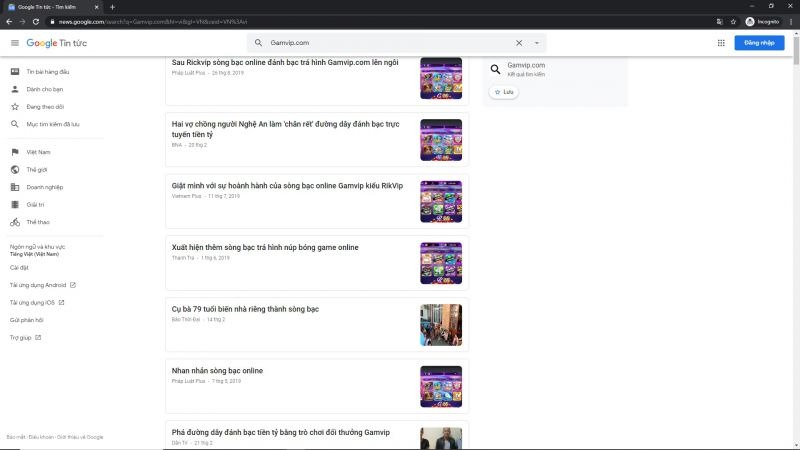Screen dimensions: 800x450
Task: Click thumbnail of Nhan nhản sòng bạc article
Action: 440,387
